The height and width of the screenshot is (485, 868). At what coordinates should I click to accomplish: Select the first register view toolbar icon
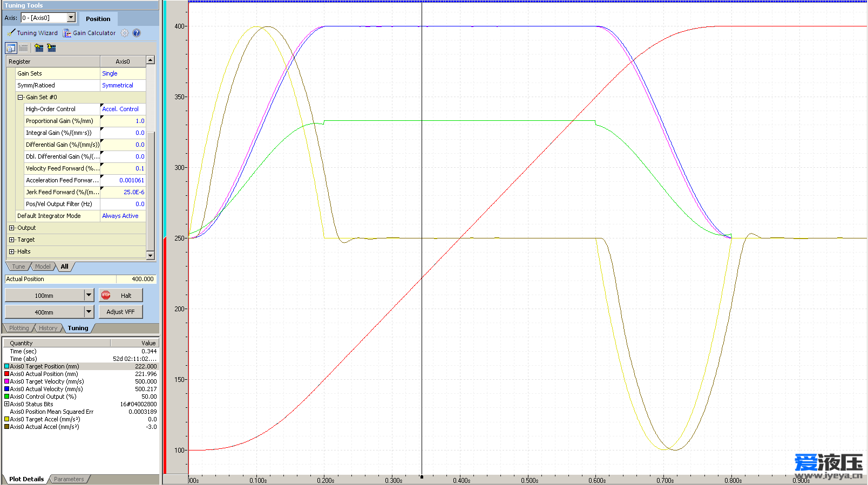click(11, 48)
